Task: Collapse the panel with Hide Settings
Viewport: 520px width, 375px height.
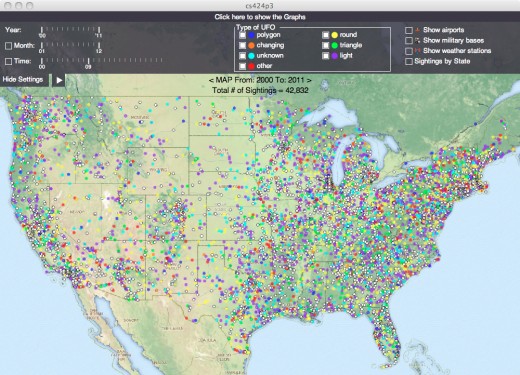Action: coord(23,80)
